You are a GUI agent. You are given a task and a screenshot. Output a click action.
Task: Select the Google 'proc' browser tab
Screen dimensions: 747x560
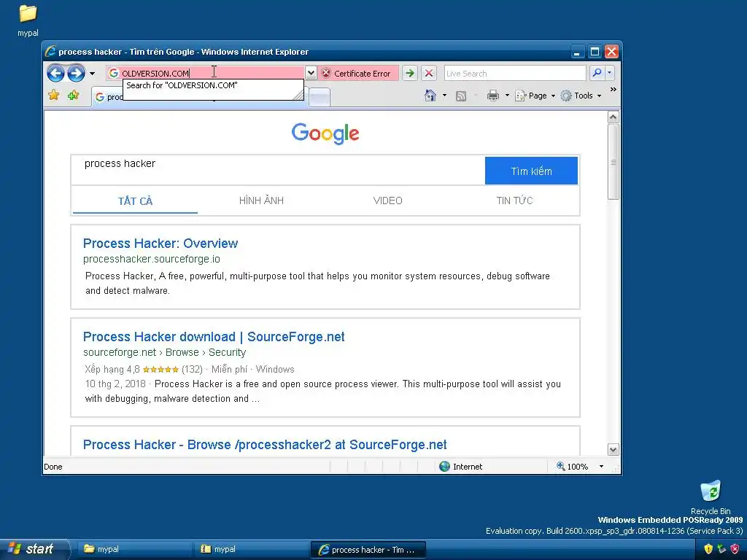[107, 97]
